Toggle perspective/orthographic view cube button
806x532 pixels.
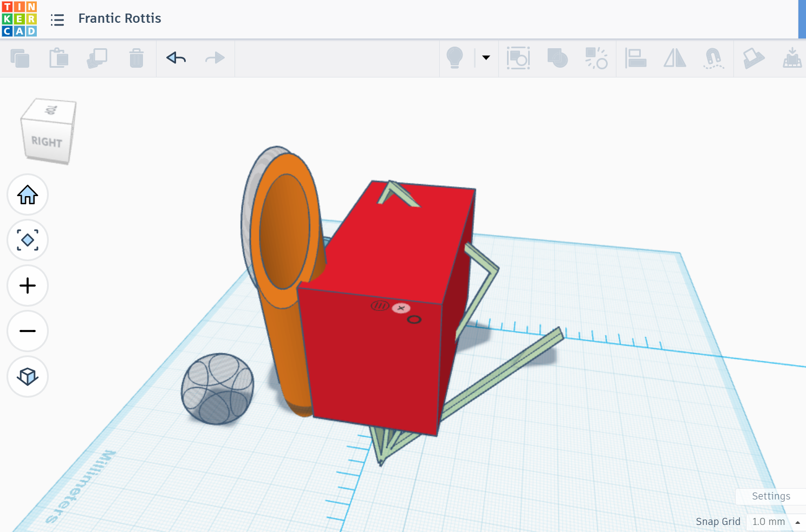click(x=28, y=377)
